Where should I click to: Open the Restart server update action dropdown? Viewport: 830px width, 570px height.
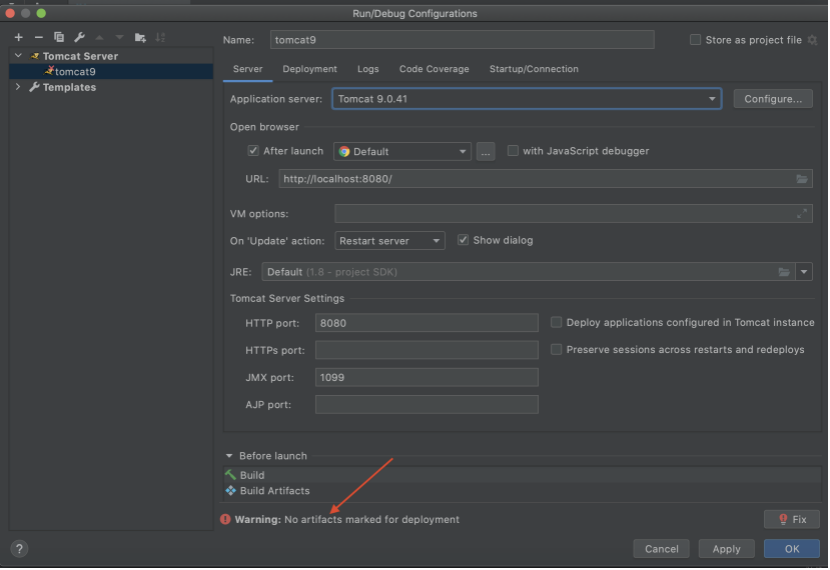click(x=390, y=241)
